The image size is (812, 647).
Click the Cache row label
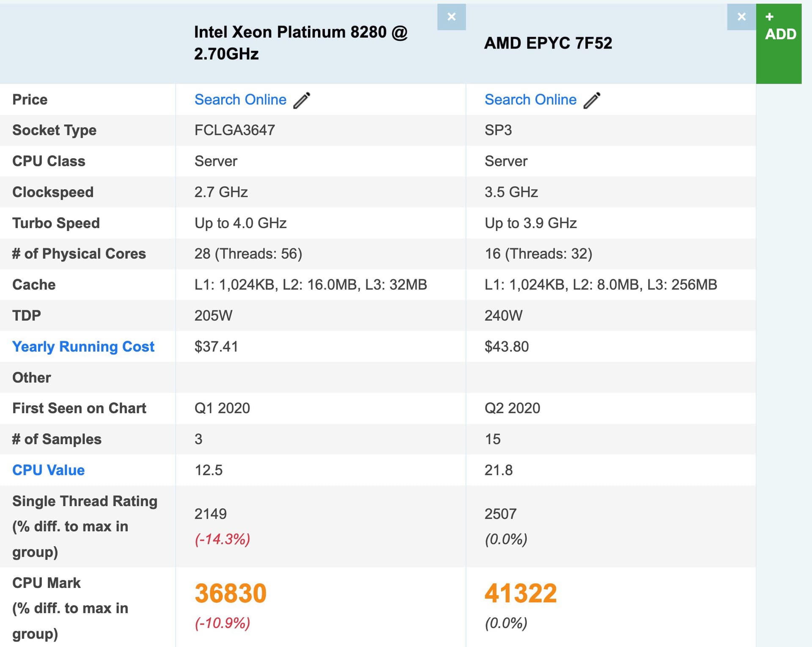point(34,285)
